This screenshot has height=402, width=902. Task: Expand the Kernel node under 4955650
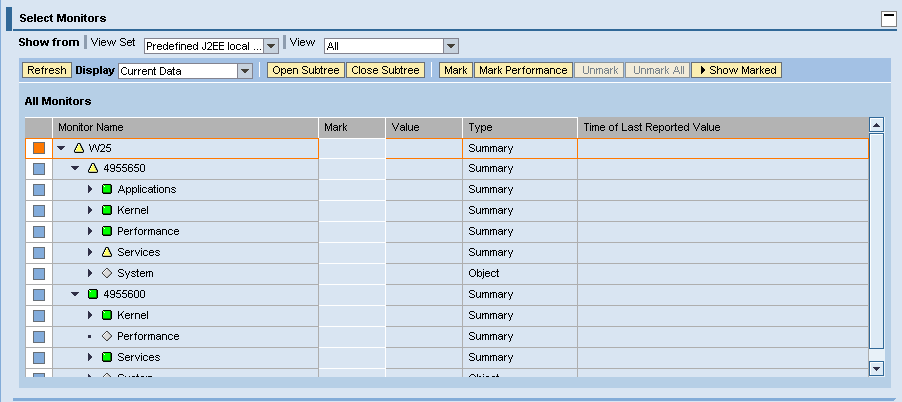click(89, 211)
